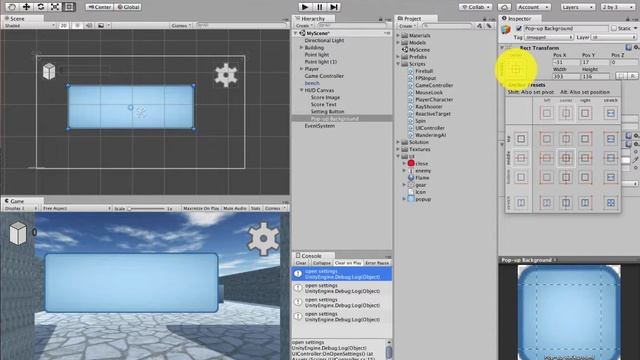Viewport: 640px width, 360px height.
Task: Collapse the HUD Canvas in Hierarchy
Action: tap(301, 90)
